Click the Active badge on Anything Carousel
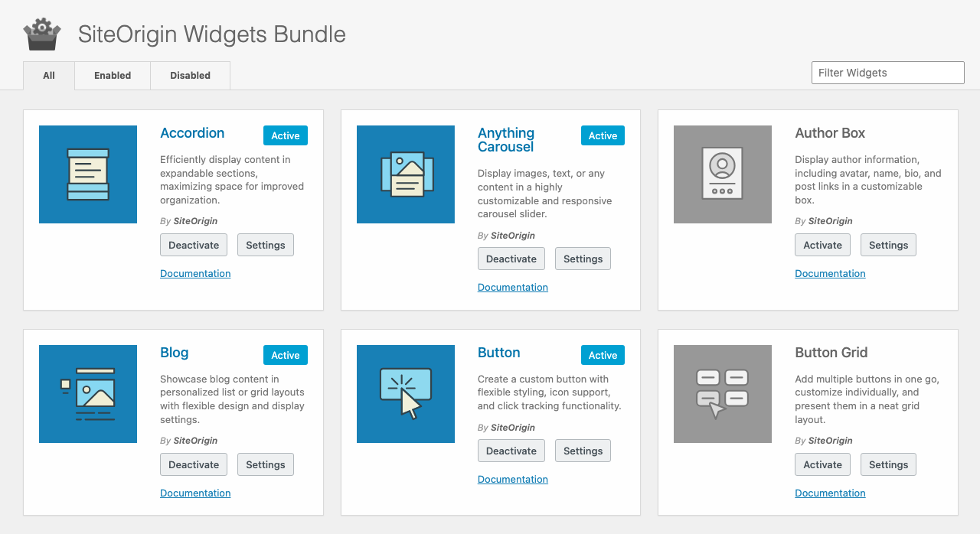This screenshot has width=980, height=534. point(603,135)
